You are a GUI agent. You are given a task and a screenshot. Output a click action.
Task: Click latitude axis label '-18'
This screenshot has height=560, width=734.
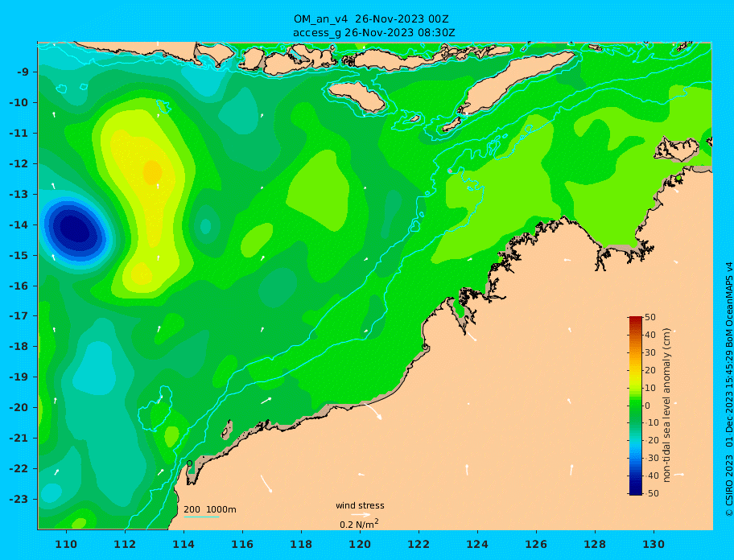(x=19, y=346)
